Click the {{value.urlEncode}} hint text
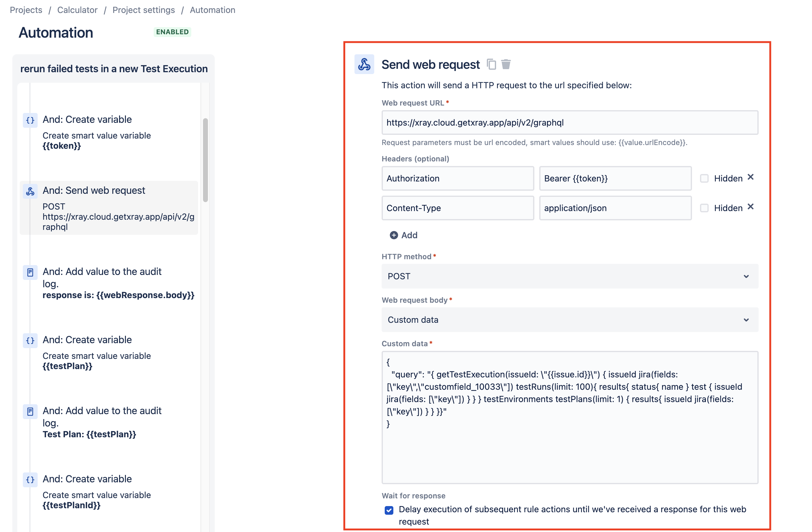Screen dimensions: 812x532 [x=652, y=143]
